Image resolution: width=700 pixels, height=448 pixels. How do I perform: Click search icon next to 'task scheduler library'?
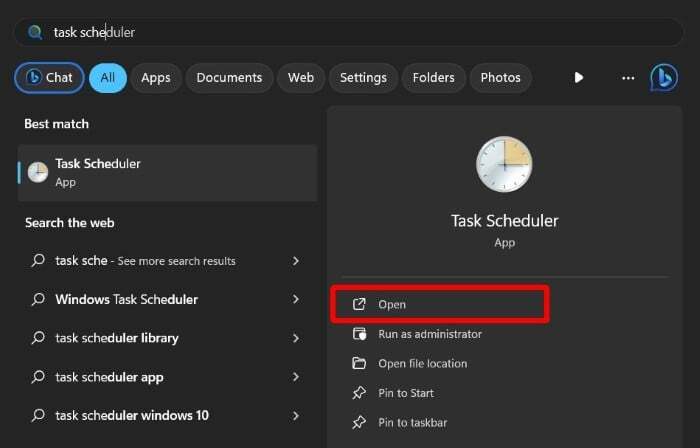38,337
